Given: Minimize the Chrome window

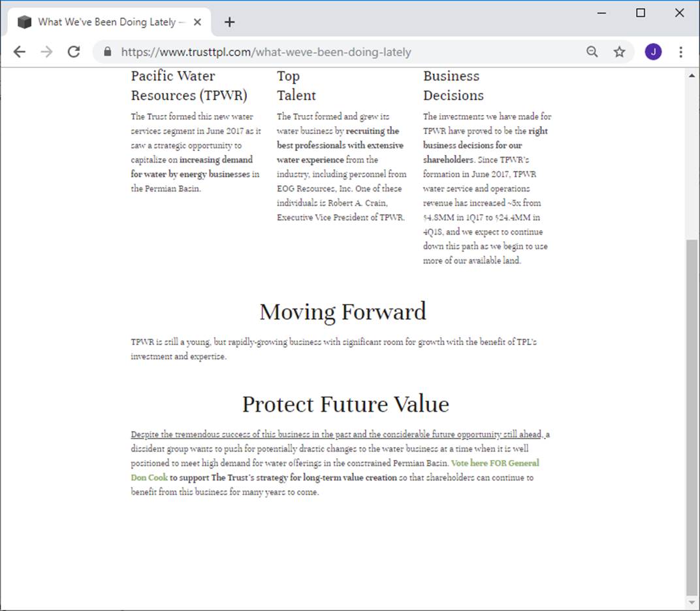Looking at the screenshot, I should pos(601,13).
